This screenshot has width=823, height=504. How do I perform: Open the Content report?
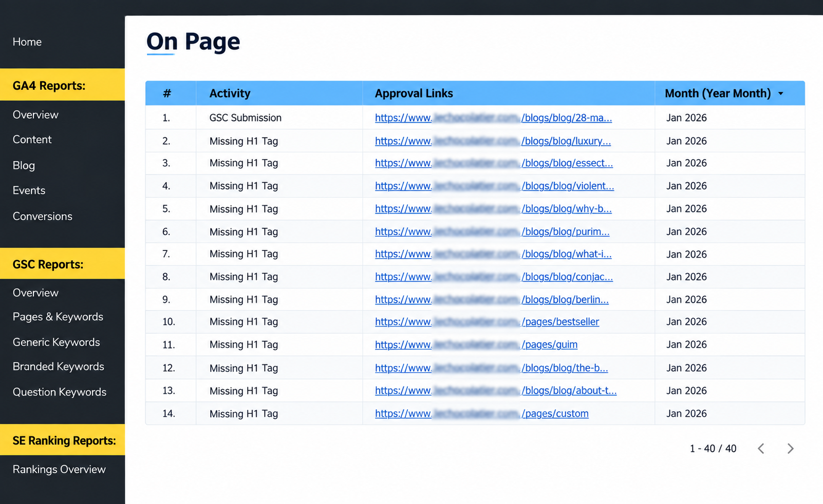[32, 140]
